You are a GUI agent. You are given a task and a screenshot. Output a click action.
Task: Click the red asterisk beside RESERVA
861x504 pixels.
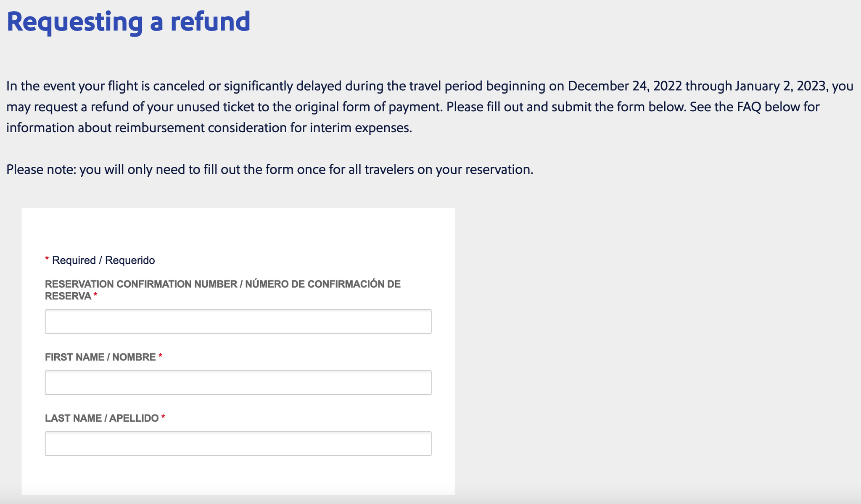96,296
